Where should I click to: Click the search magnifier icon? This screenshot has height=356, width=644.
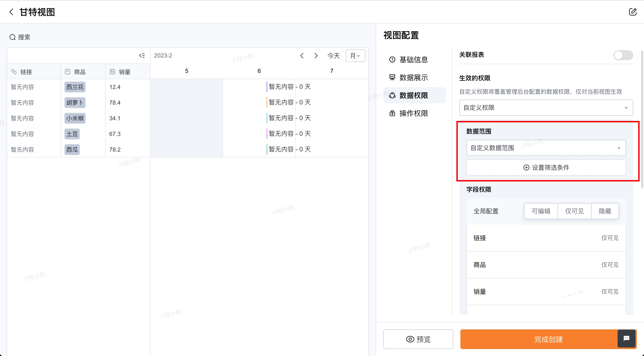(x=13, y=37)
